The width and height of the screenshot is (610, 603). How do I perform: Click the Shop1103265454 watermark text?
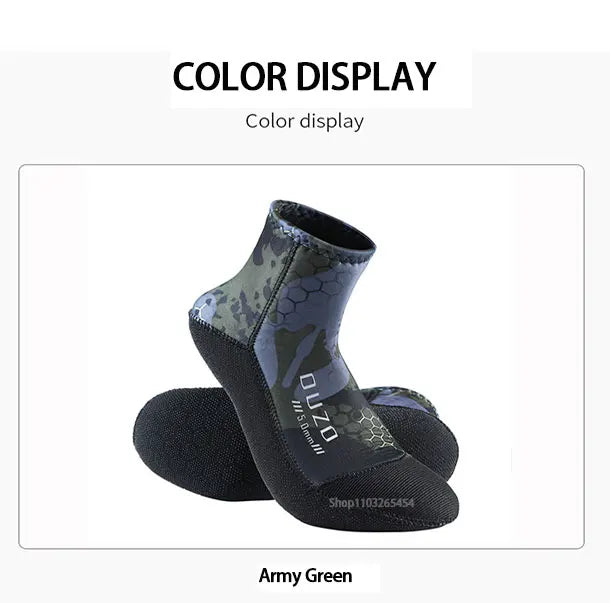372,503
